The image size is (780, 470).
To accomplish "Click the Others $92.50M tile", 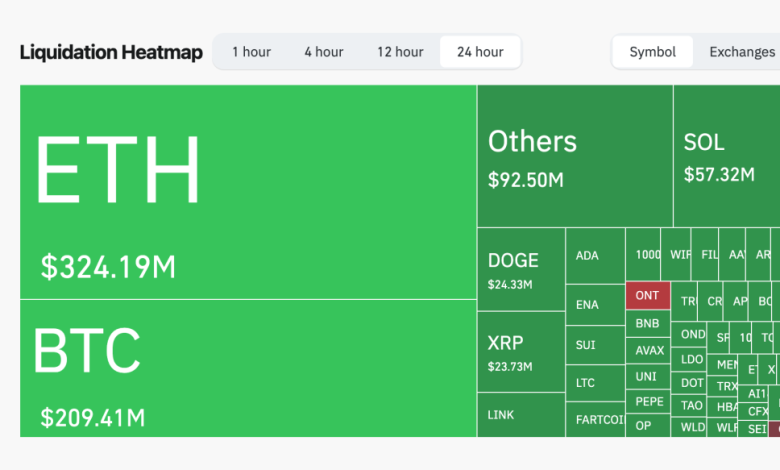I will click(575, 156).
